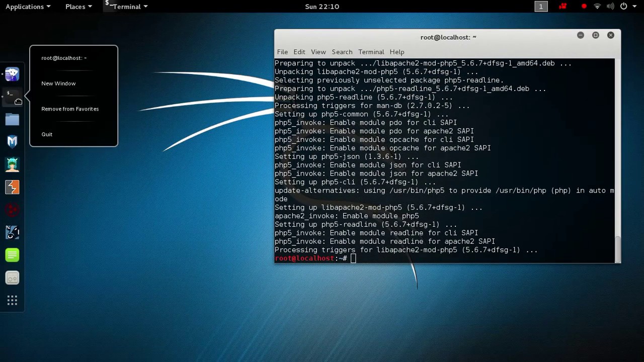Open the Terminal app menu in top bar
Viewport: 644px width, 362px height.
coord(126,7)
